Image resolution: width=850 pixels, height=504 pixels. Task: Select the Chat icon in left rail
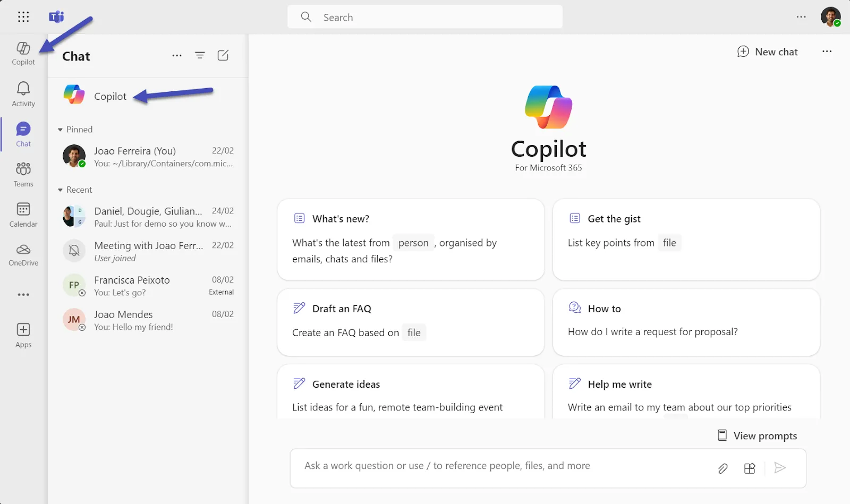[x=23, y=134]
